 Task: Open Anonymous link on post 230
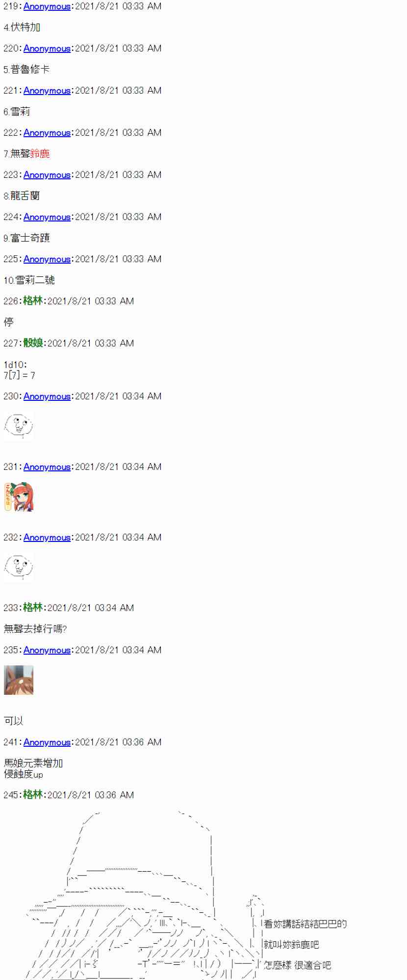pos(47,396)
